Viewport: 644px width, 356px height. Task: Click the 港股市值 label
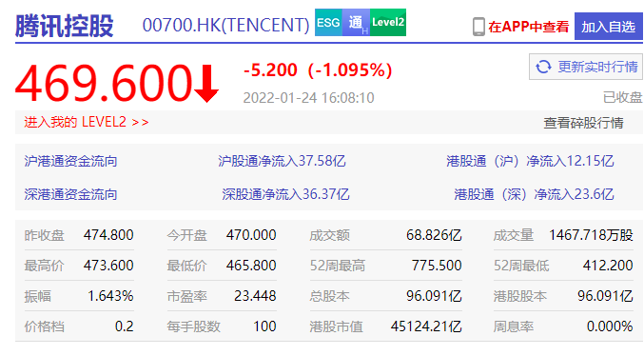tap(336, 326)
